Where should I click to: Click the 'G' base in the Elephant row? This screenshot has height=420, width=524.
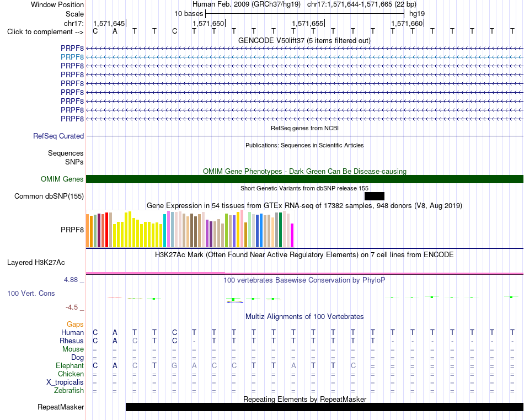click(x=174, y=365)
